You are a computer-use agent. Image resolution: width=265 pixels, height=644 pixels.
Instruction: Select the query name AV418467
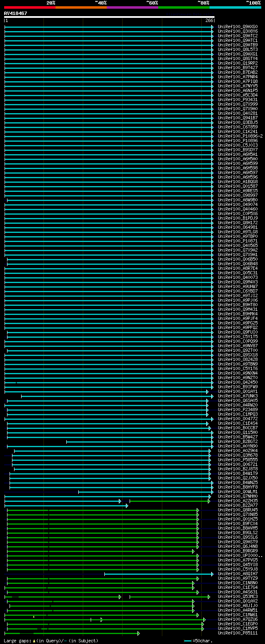[15, 13]
